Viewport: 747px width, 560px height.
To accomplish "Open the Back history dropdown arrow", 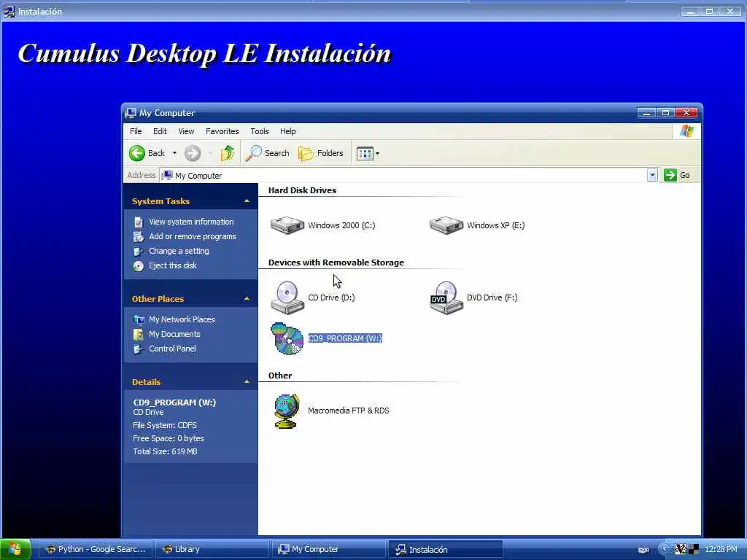I will pos(174,153).
